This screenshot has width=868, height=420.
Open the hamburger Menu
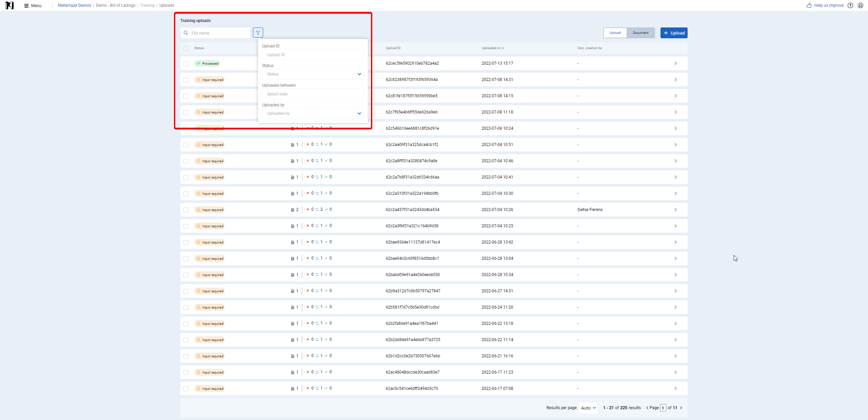(33, 5)
